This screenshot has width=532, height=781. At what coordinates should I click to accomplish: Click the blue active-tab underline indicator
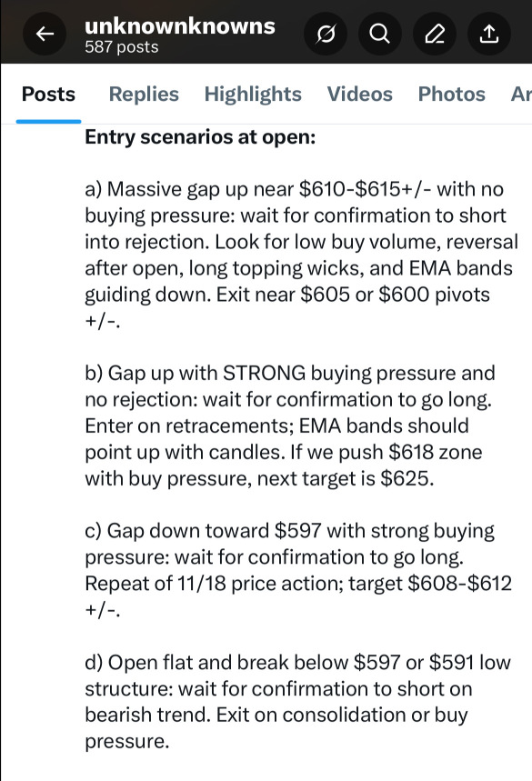click(48, 121)
